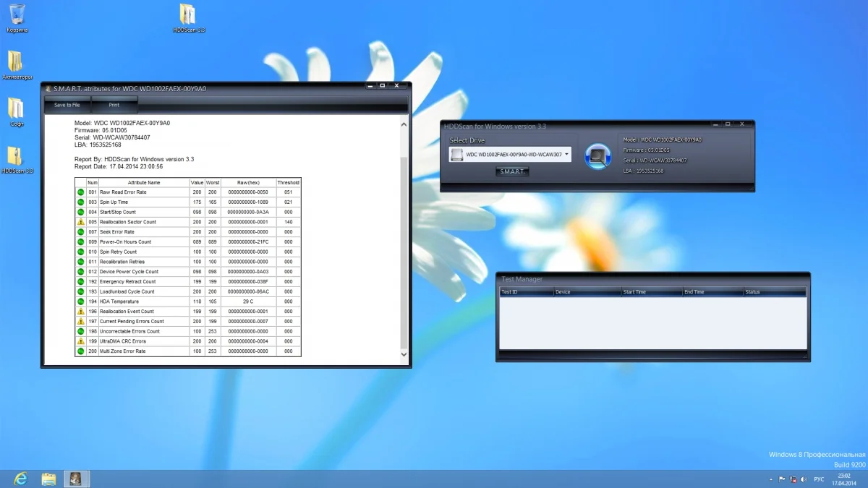This screenshot has width=868, height=488.
Task: Click the Worst table header
Action: click(213, 183)
